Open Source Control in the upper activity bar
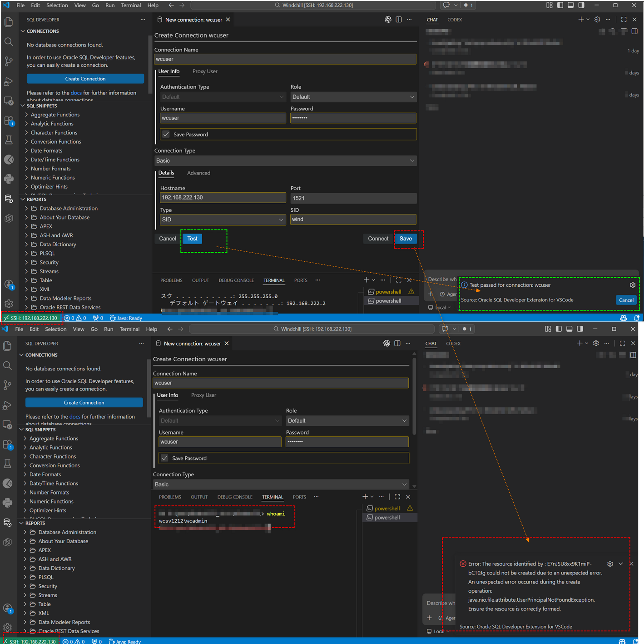 coord(9,61)
